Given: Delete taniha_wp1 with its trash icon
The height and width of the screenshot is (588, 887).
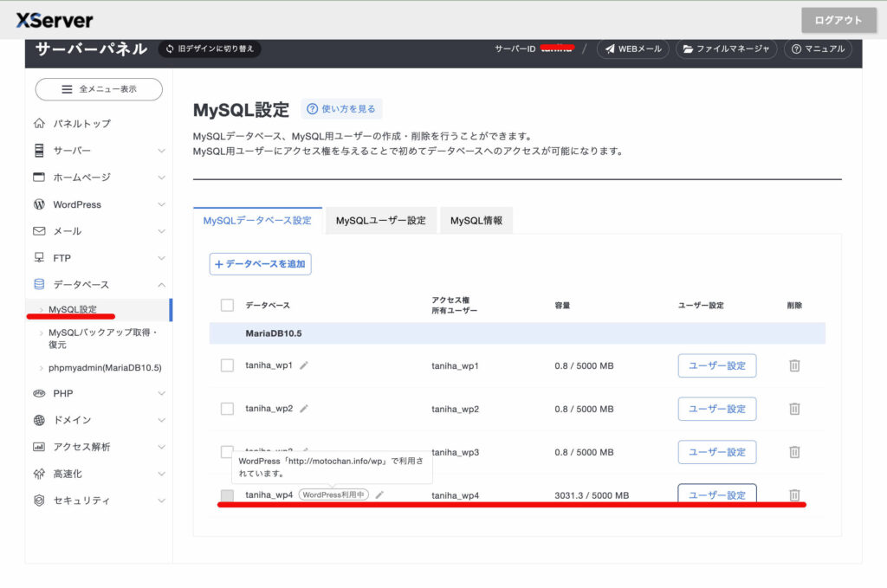Looking at the screenshot, I should (x=794, y=365).
